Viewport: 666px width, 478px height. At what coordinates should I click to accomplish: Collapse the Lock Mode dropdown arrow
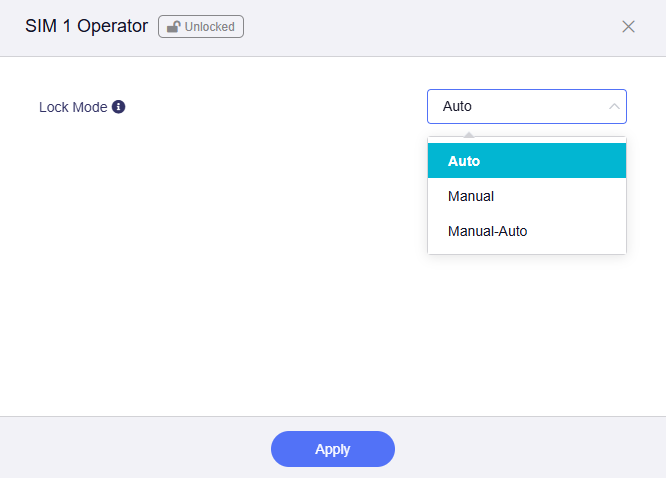click(x=614, y=106)
